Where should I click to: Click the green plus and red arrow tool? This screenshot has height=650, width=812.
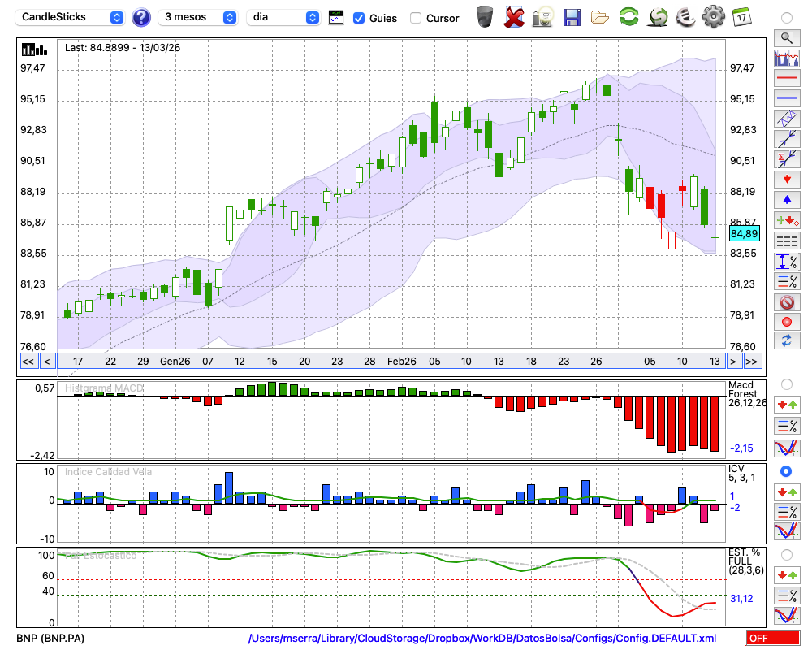(x=787, y=220)
